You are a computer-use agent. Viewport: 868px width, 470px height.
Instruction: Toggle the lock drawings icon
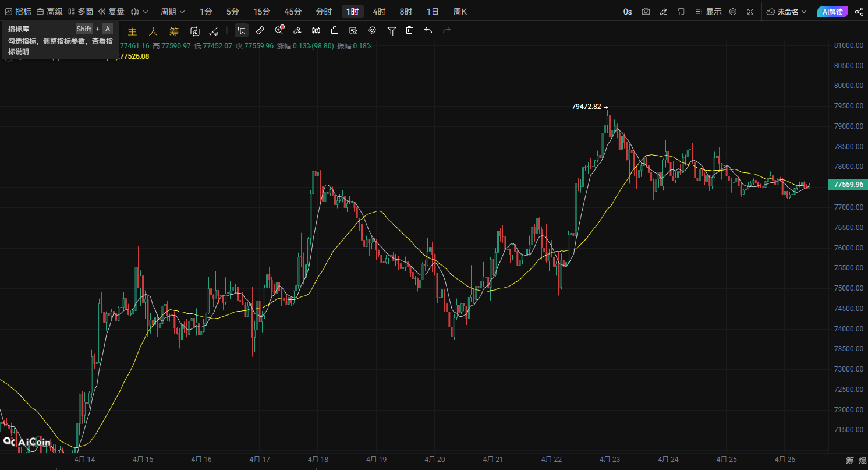(335, 30)
